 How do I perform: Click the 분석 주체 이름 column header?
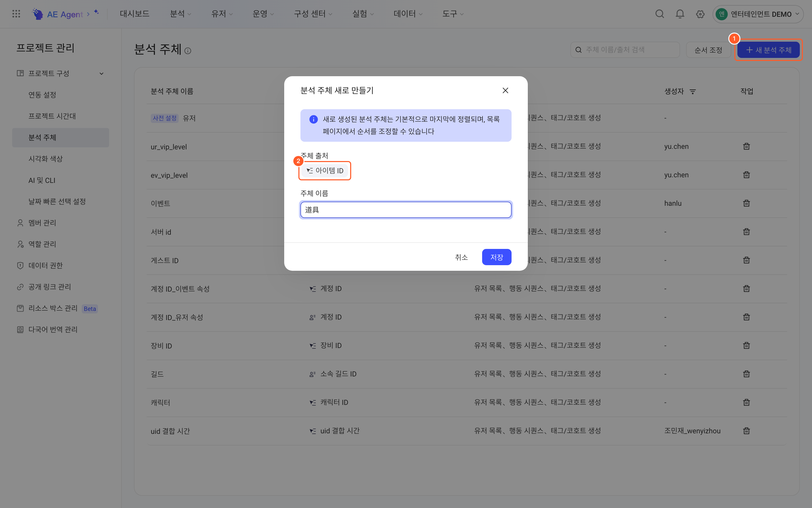tap(172, 91)
